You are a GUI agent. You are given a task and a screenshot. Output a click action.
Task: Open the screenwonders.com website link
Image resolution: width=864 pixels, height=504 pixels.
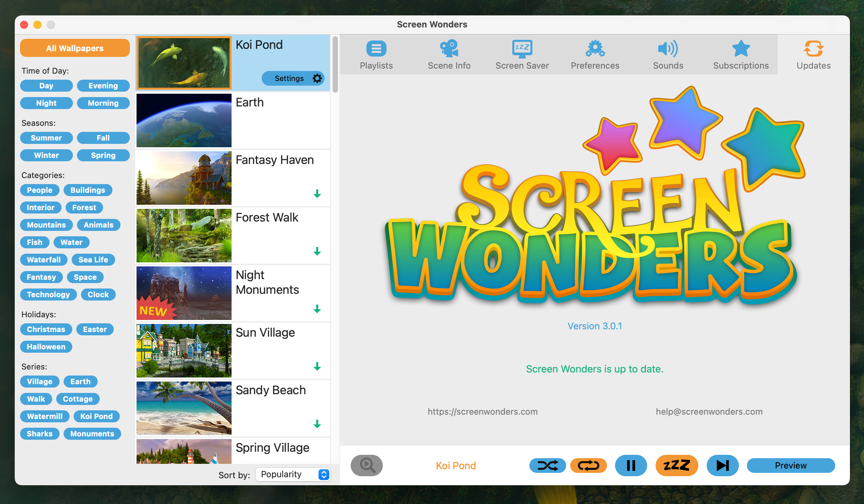[x=483, y=411]
